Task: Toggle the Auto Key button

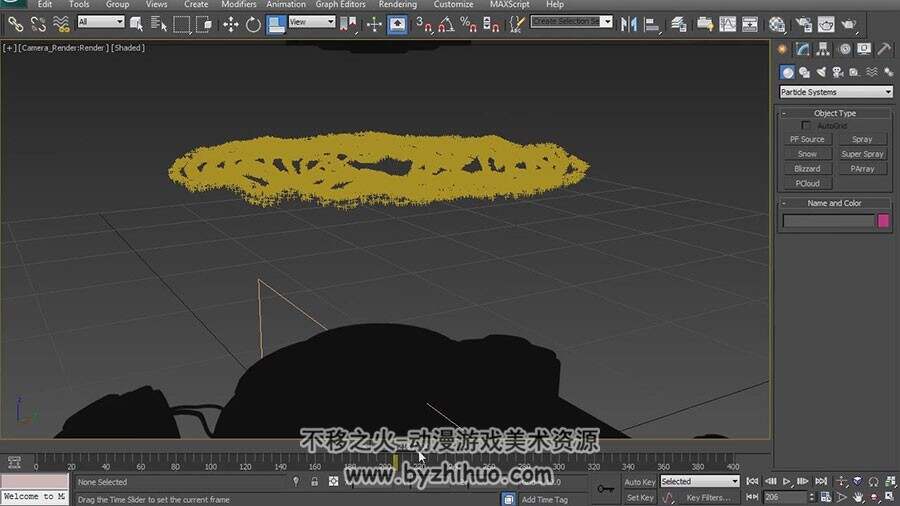Action: [x=639, y=482]
